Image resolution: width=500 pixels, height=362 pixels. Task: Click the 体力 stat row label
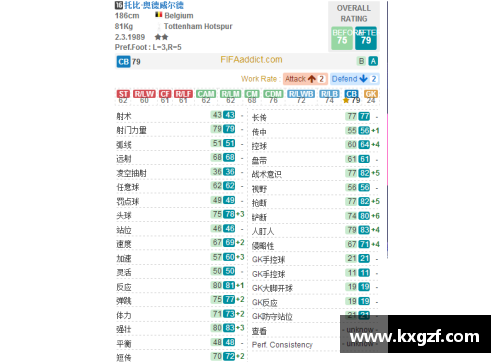tap(124, 315)
